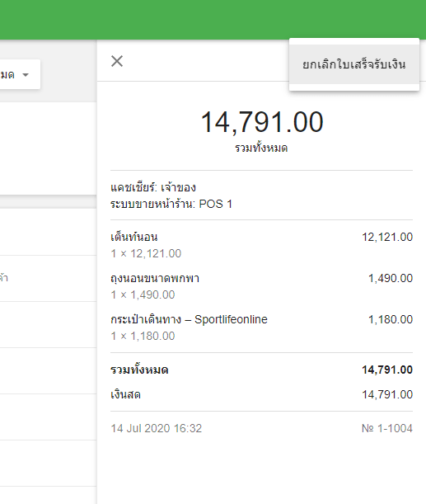This screenshot has height=504, width=426.
Task: Click the quantity line 1 × 1,490.00
Action: [x=143, y=294]
